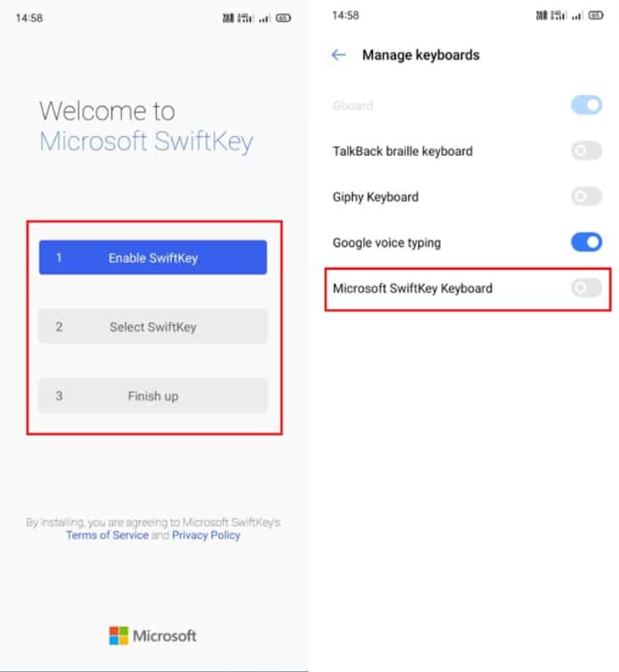Viewport: 619px width, 672px height.
Task: Select the Microsoft SwiftKey Keyboard row label
Action: pyautogui.click(x=412, y=288)
